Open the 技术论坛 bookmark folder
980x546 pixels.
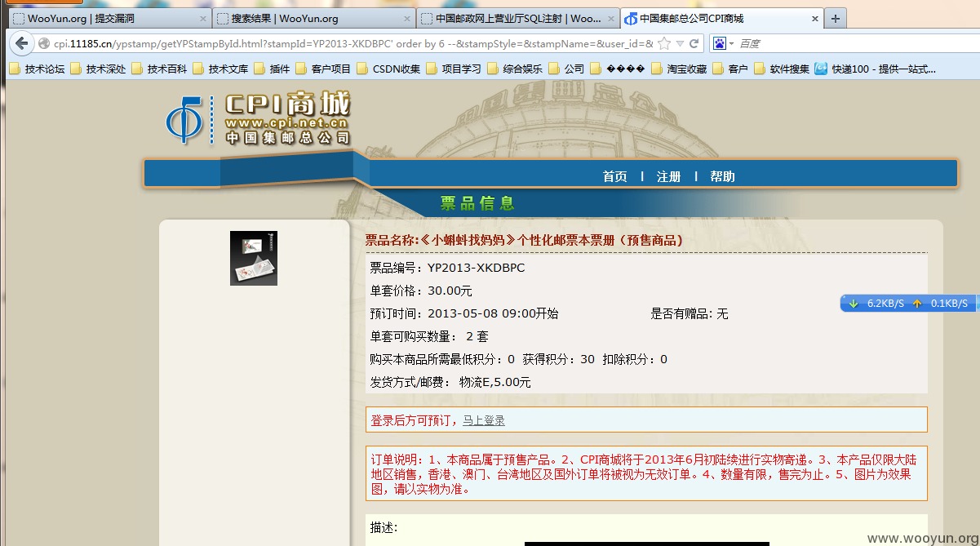[37, 69]
